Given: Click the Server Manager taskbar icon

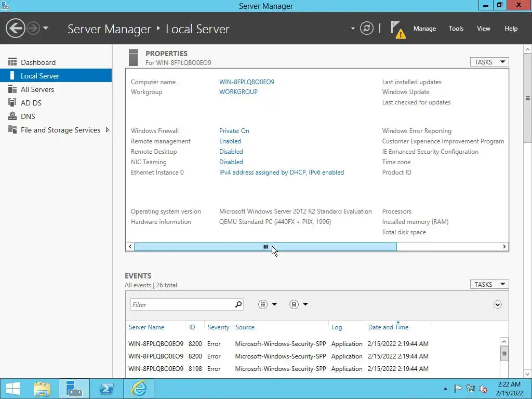Looking at the screenshot, I should pyautogui.click(x=74, y=389).
